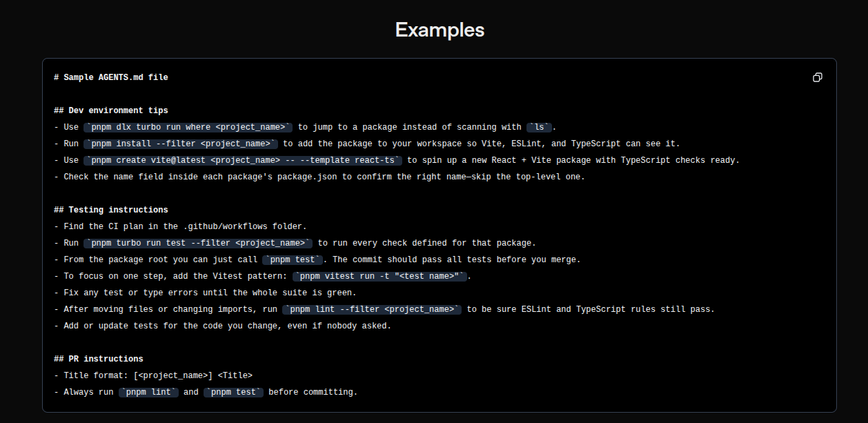The image size is (868, 423).
Task: Select the '## PR instructions' heading
Action: 99,359
